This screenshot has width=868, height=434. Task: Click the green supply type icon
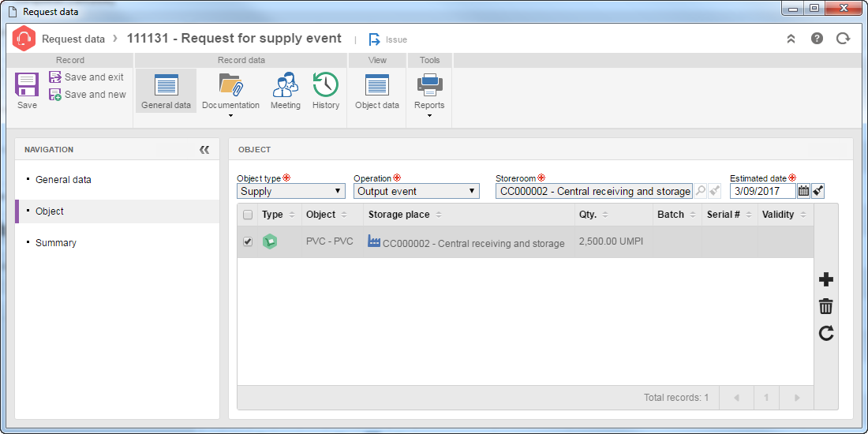coord(270,242)
